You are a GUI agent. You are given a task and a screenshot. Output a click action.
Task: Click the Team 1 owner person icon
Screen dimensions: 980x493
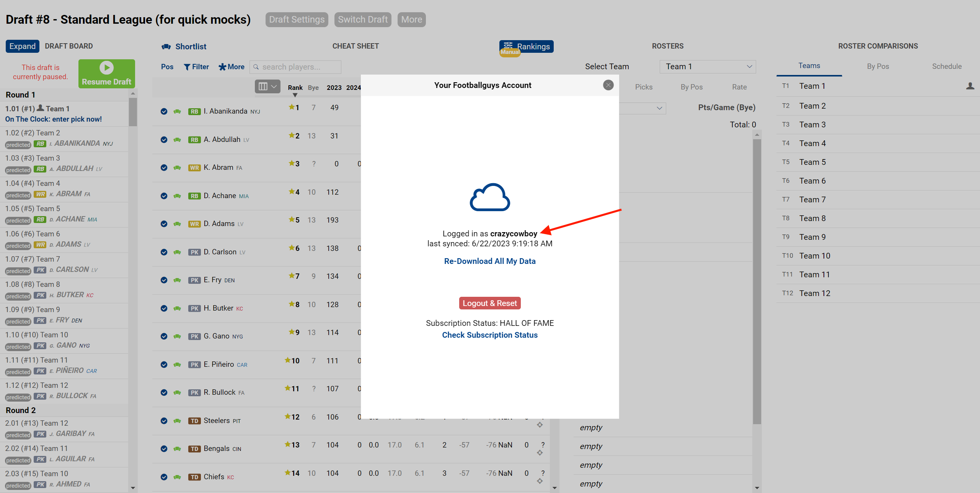pos(970,86)
